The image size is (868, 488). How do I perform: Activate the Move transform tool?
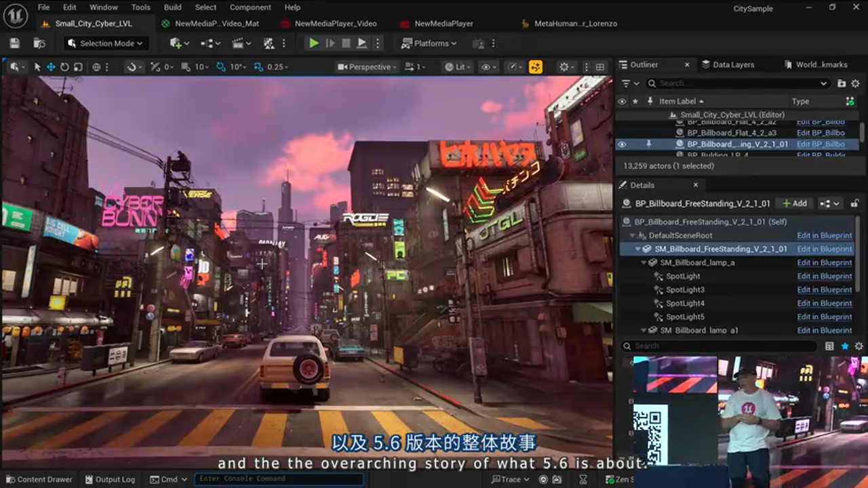pos(50,66)
